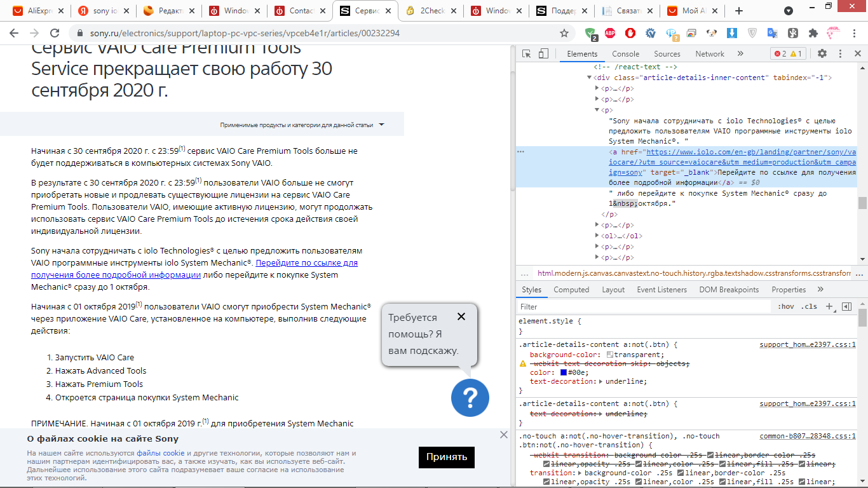Click the blue gear-V extension icon
868x488 pixels.
651,33
